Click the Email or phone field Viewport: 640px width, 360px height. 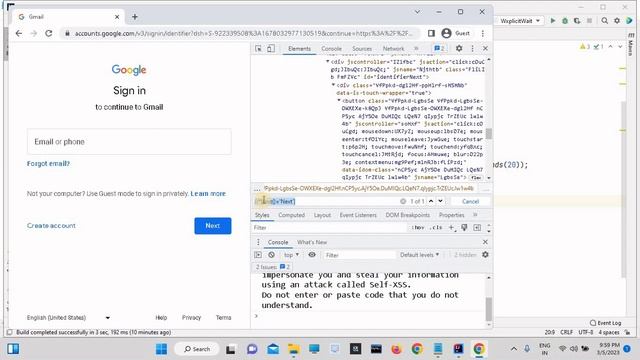(129, 142)
